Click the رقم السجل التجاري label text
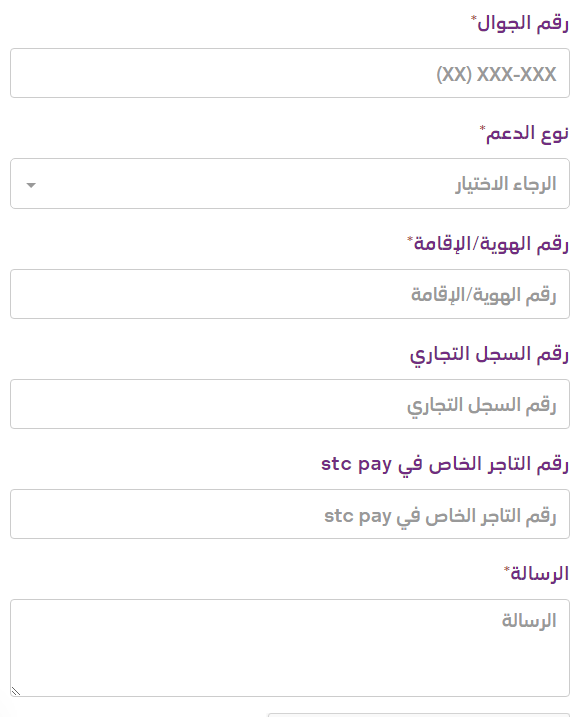 click(x=489, y=354)
